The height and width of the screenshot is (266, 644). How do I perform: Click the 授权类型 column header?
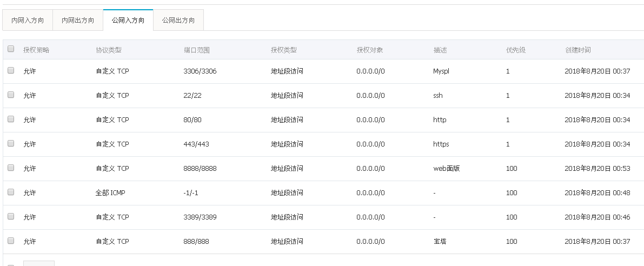tap(284, 50)
